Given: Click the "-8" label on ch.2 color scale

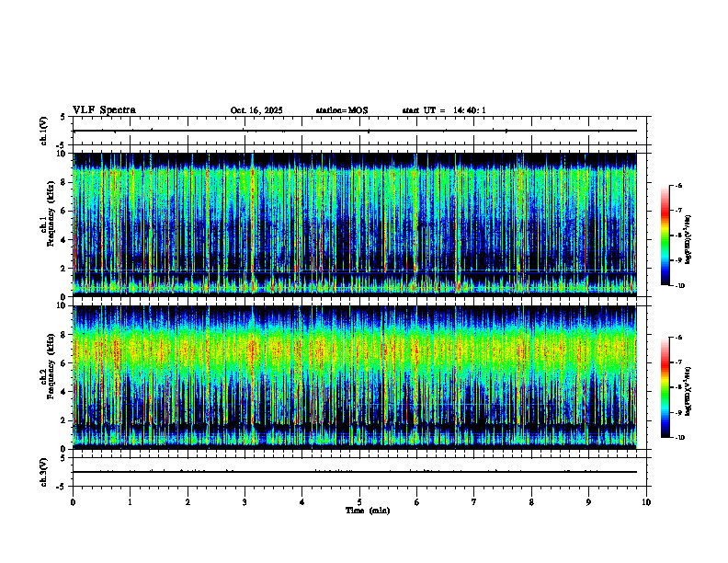Looking at the screenshot, I should click(678, 387).
